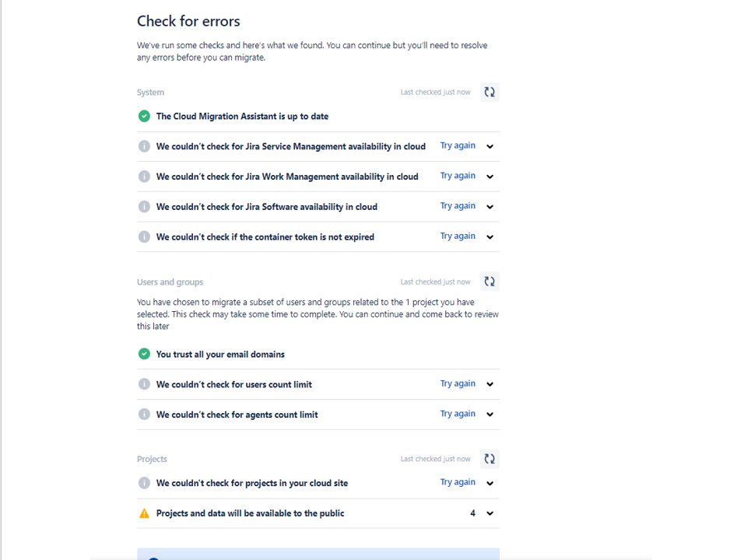Try again for Jira Service Management check

point(458,145)
